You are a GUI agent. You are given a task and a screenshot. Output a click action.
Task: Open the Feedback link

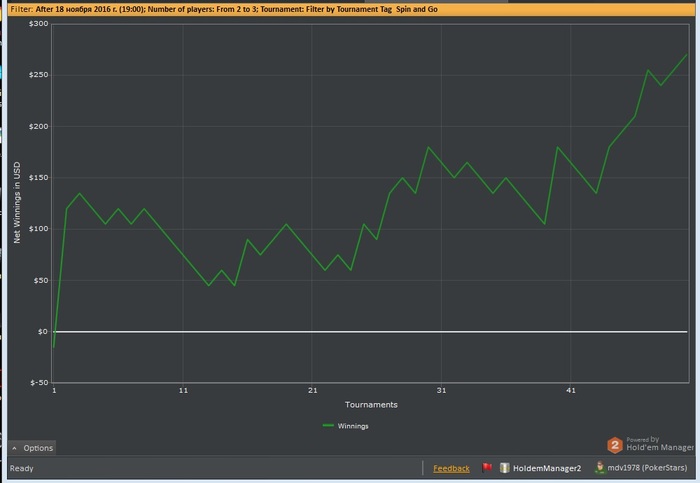[x=451, y=468]
